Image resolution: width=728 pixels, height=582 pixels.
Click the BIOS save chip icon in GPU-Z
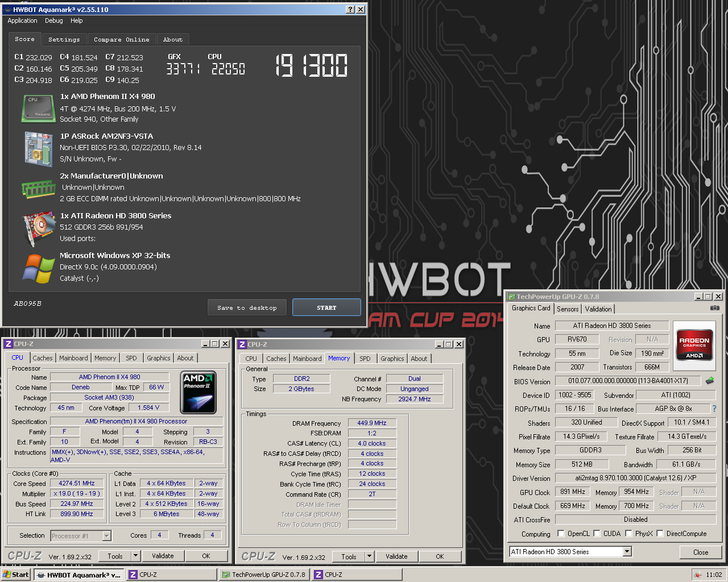click(x=710, y=381)
